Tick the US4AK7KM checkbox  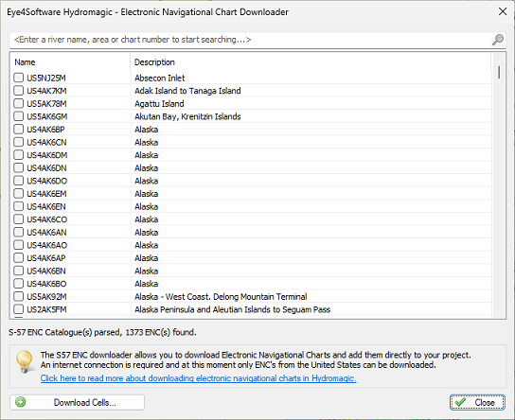click(x=18, y=91)
